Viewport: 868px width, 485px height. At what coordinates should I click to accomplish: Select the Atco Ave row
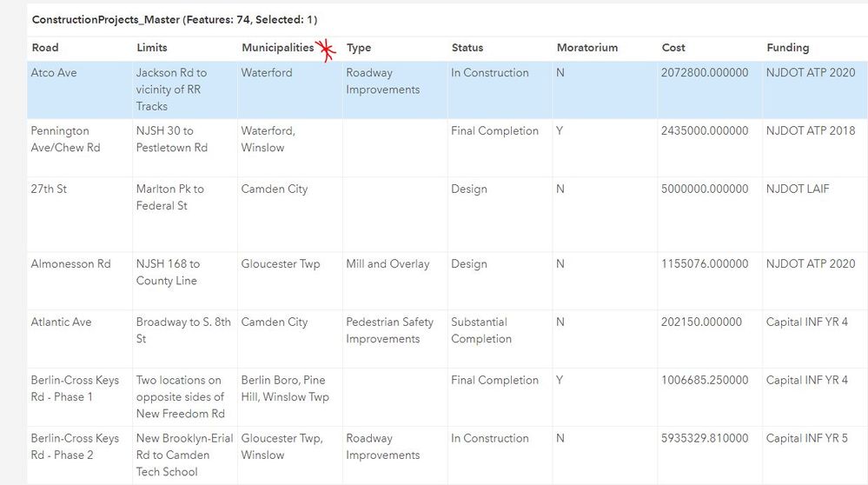(54, 73)
